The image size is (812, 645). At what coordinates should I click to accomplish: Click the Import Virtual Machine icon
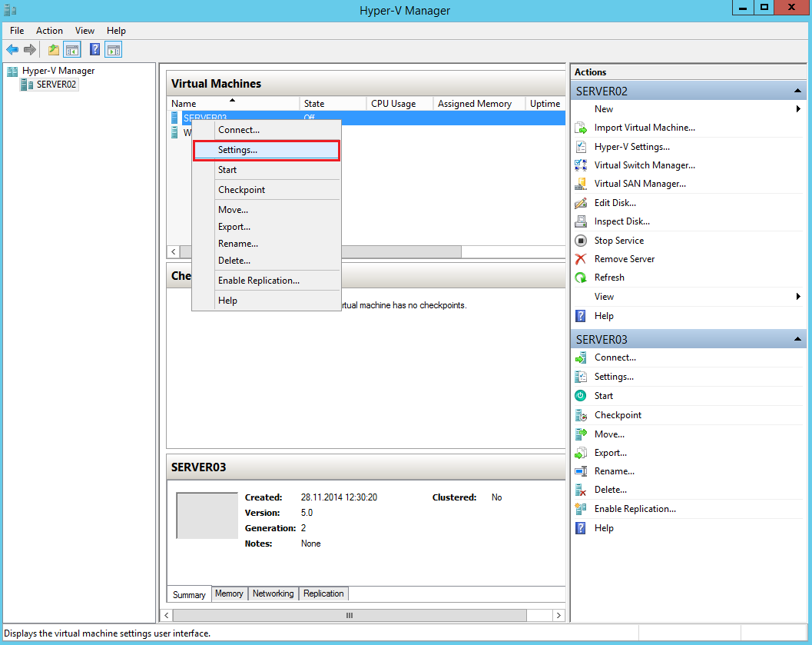coord(581,128)
